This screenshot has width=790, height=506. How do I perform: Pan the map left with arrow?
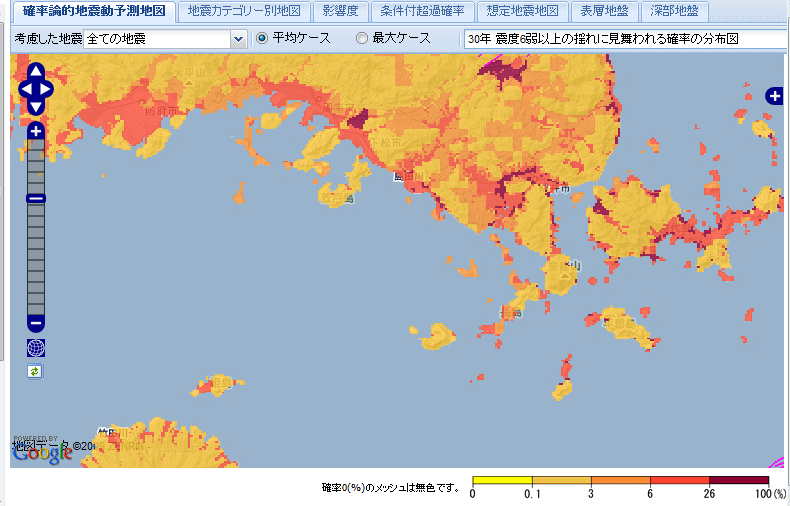(x=24, y=89)
